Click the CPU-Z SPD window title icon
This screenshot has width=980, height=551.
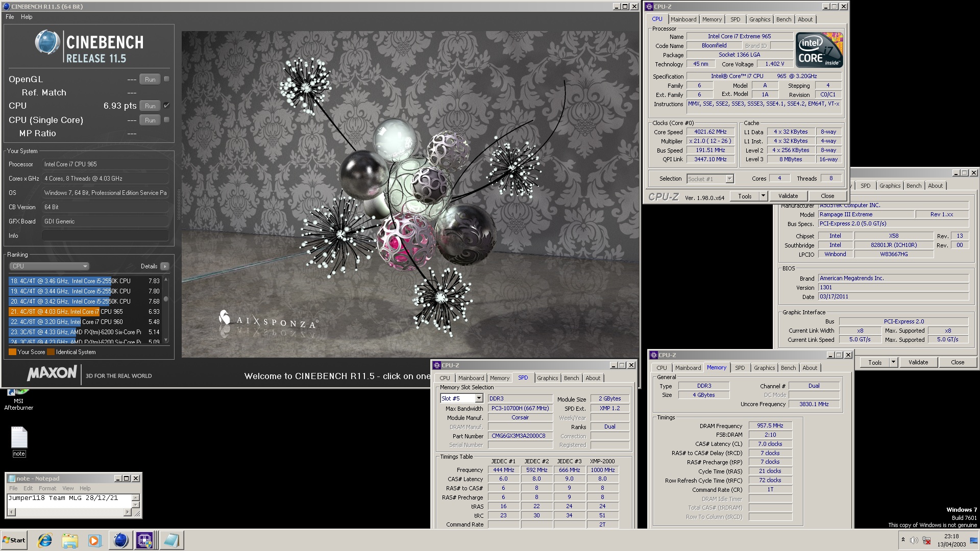(x=437, y=365)
